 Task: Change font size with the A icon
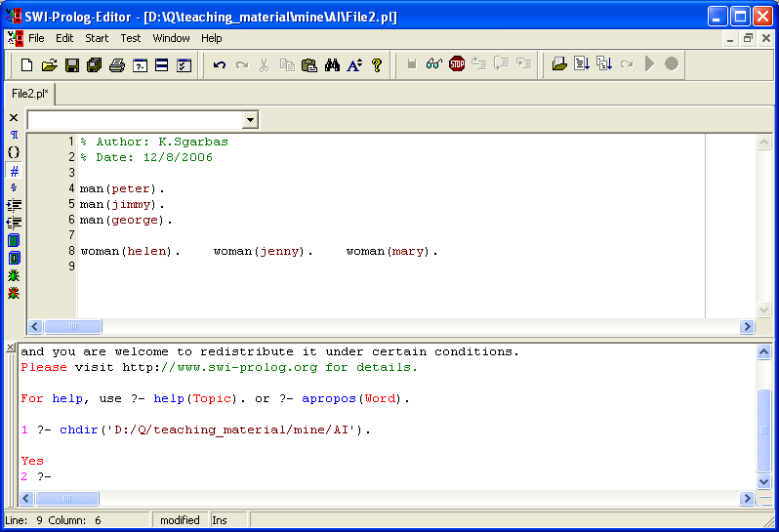[x=354, y=65]
